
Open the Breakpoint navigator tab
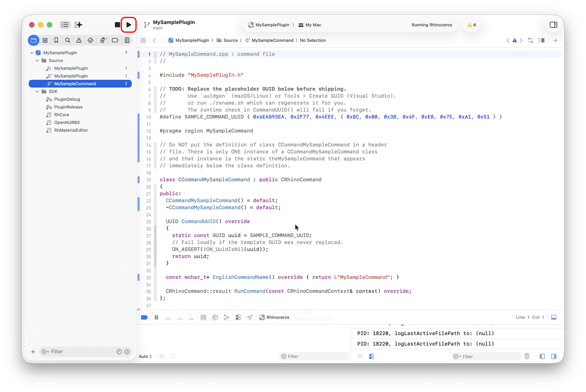coord(115,40)
